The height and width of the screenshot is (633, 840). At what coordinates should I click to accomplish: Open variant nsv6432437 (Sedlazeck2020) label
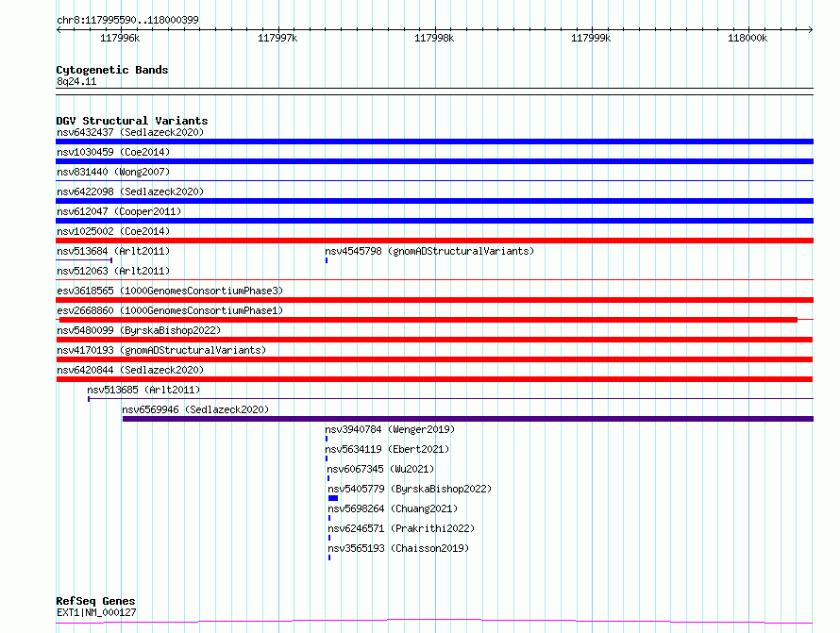click(130, 132)
